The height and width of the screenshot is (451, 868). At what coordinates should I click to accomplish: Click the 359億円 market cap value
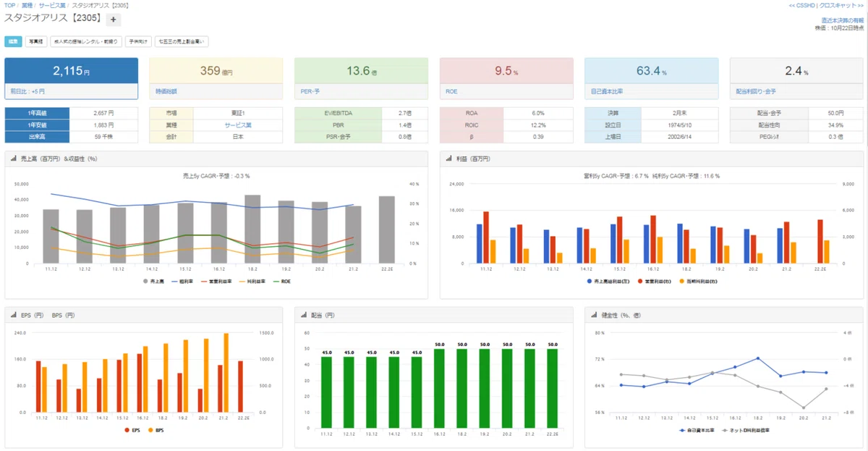(216, 71)
